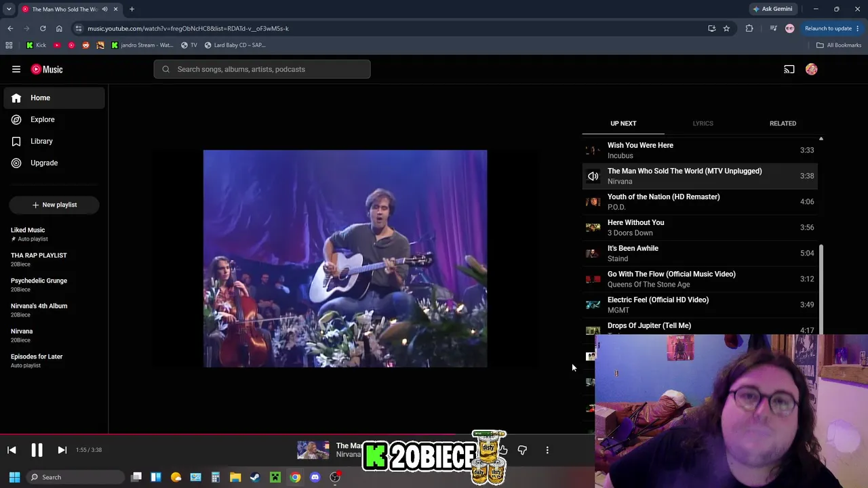Create a New playlist
This screenshot has width=868, height=488.
pyautogui.click(x=54, y=205)
